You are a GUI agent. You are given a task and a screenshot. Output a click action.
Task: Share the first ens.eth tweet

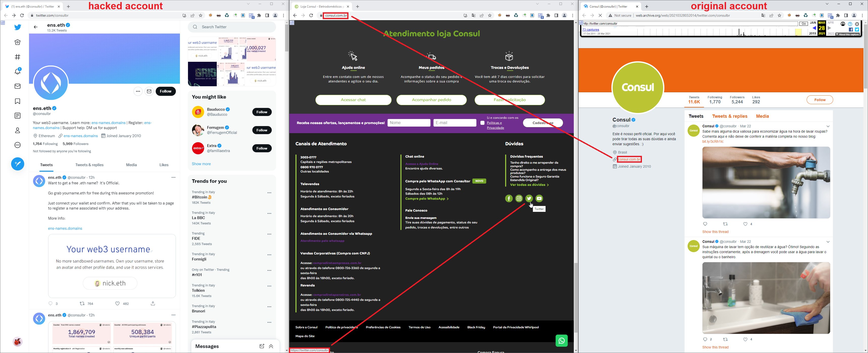(x=153, y=304)
